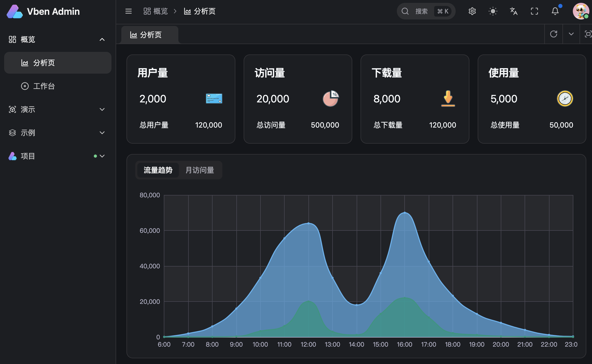Open the language translation switcher icon

pos(513,11)
